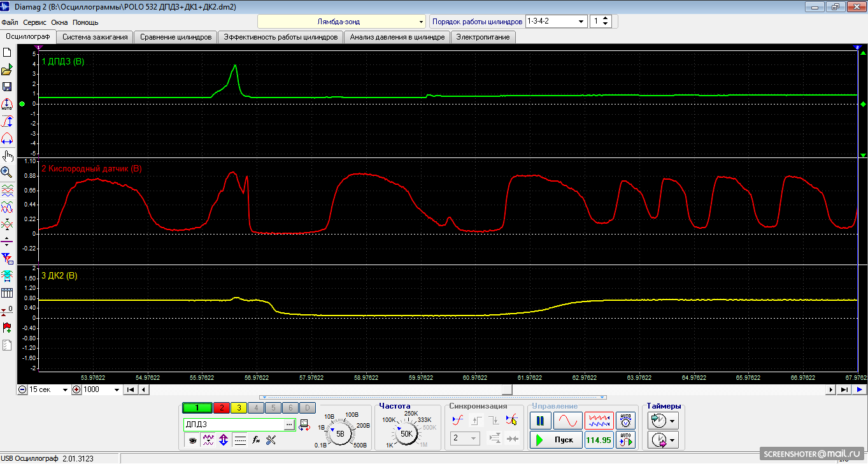Screen dimensions: 868x464
Task: Jump to the end of the recording
Action: click(x=844, y=389)
